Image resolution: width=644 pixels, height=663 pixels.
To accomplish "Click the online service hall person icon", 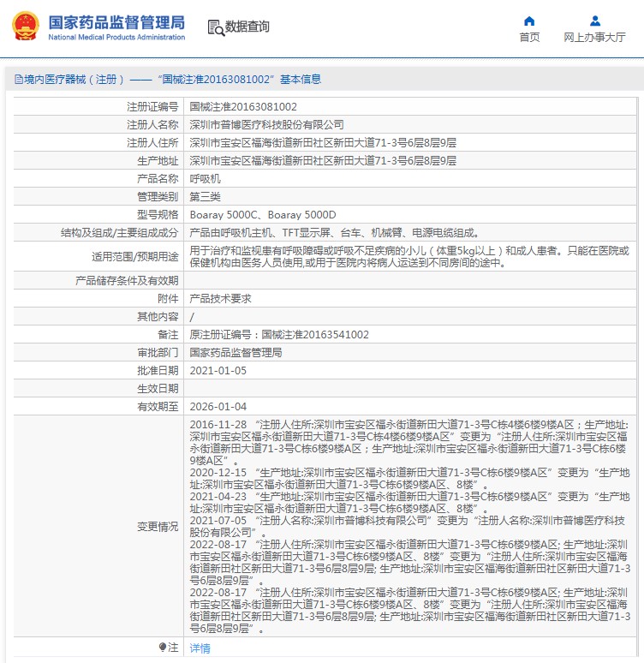I will 594,21.
